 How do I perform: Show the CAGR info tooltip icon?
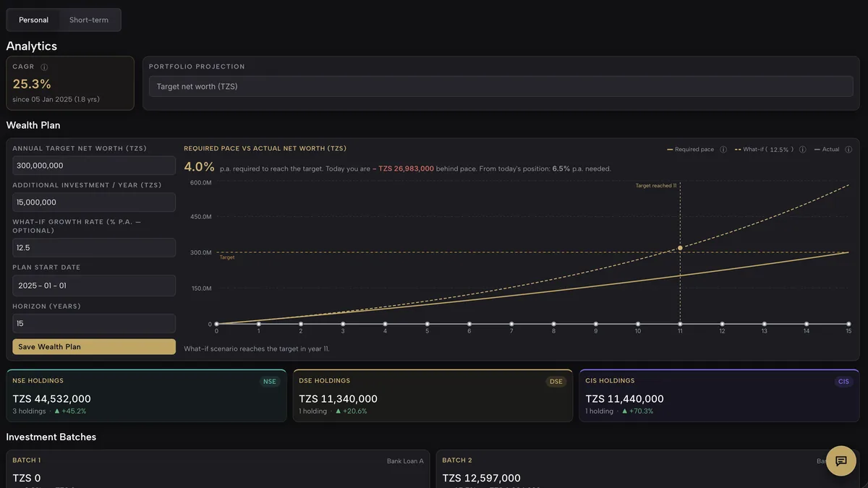(44, 67)
